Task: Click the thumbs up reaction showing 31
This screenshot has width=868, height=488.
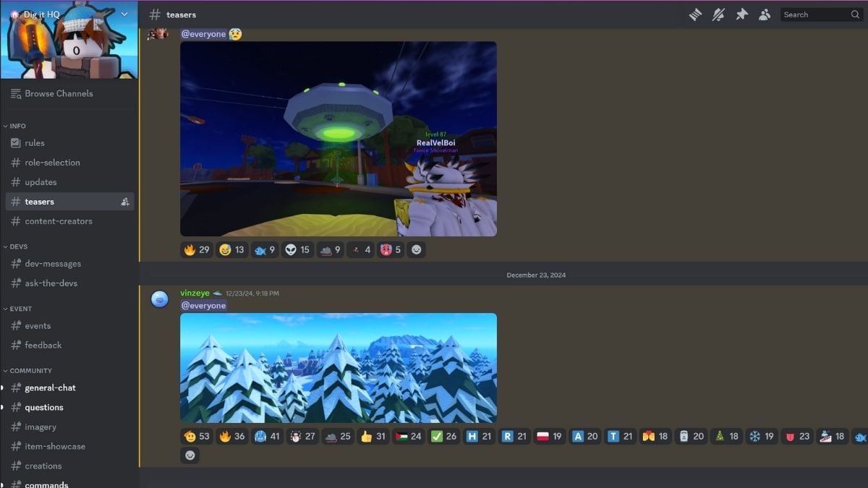Action: [x=373, y=436]
